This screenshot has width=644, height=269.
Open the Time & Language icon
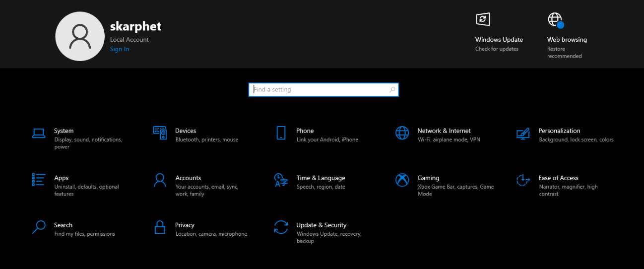click(x=281, y=180)
